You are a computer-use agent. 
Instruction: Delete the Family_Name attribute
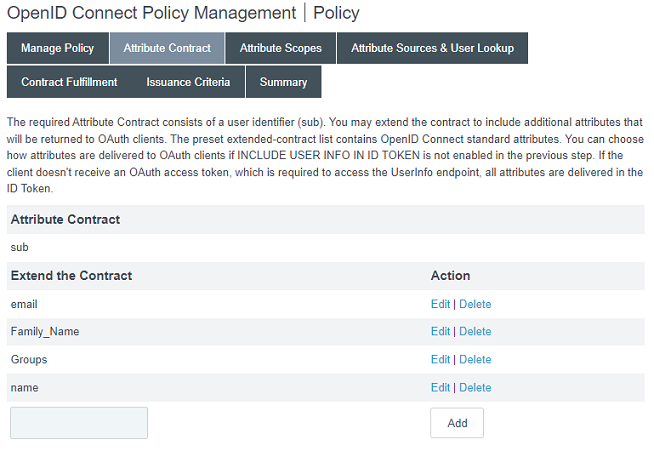(475, 331)
